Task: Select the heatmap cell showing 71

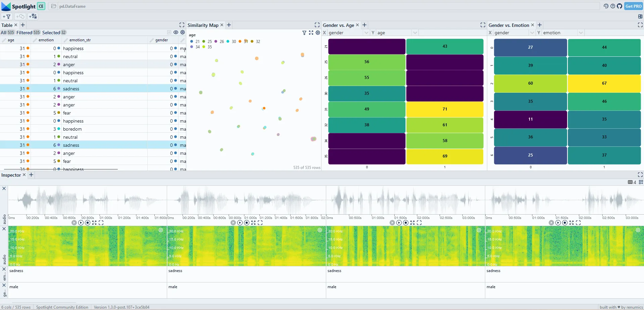Action: pyautogui.click(x=445, y=109)
